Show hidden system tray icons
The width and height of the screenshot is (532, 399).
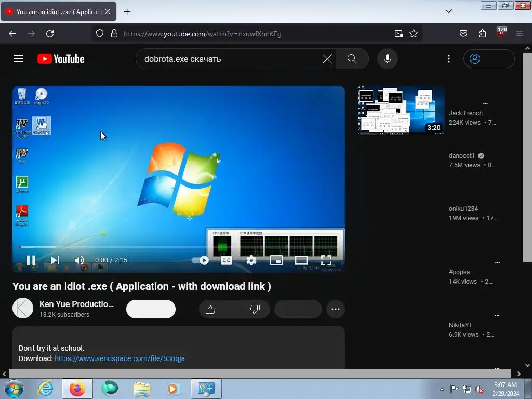pos(442,389)
